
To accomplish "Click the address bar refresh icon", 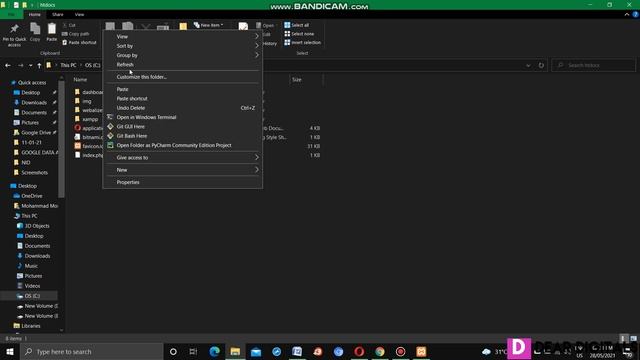I will (541, 65).
